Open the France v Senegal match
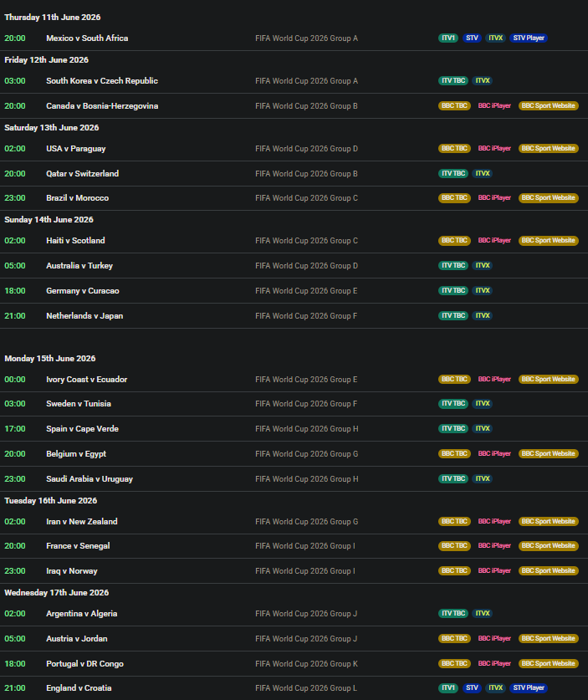Screen dimensions: 588x700 (78, 545)
